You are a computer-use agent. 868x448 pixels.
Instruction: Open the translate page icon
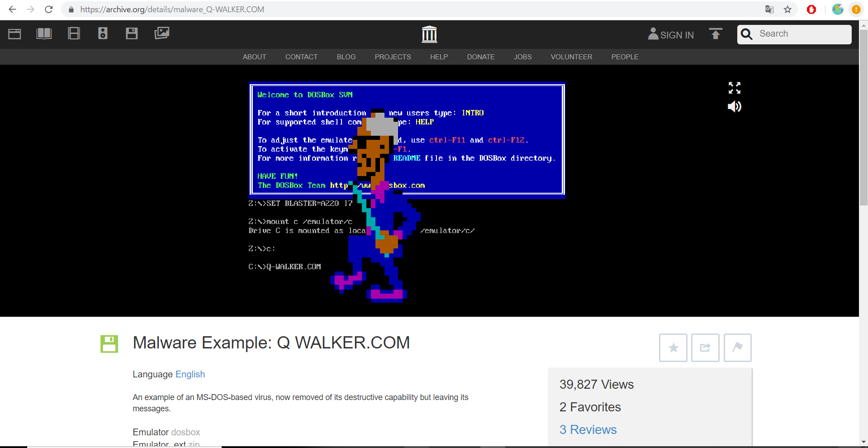point(769,10)
